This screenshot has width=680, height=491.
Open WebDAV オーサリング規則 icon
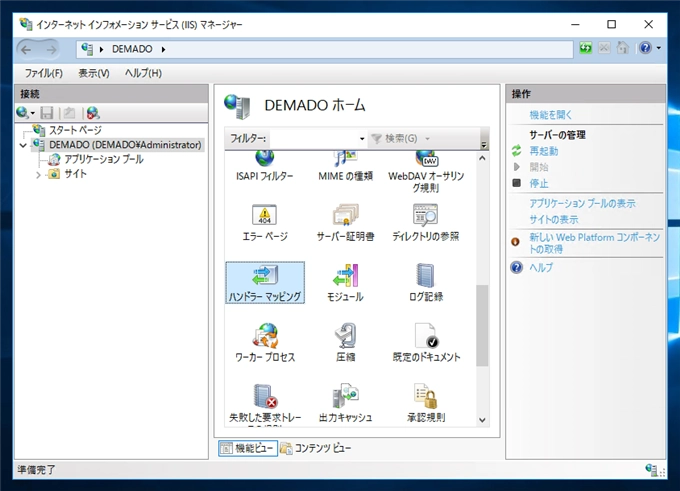pyautogui.click(x=426, y=172)
